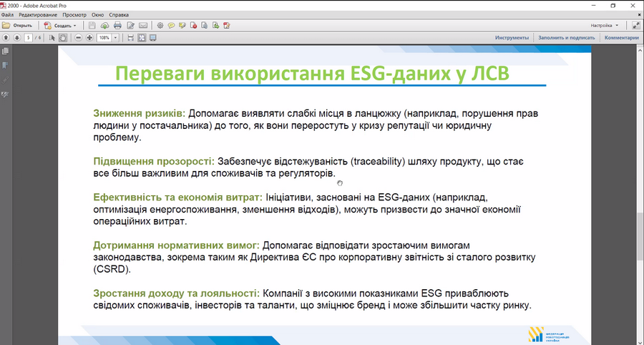Viewport: 644px width, 345px height.
Task: Show bookmarks panel in sidebar
Action: [5, 65]
